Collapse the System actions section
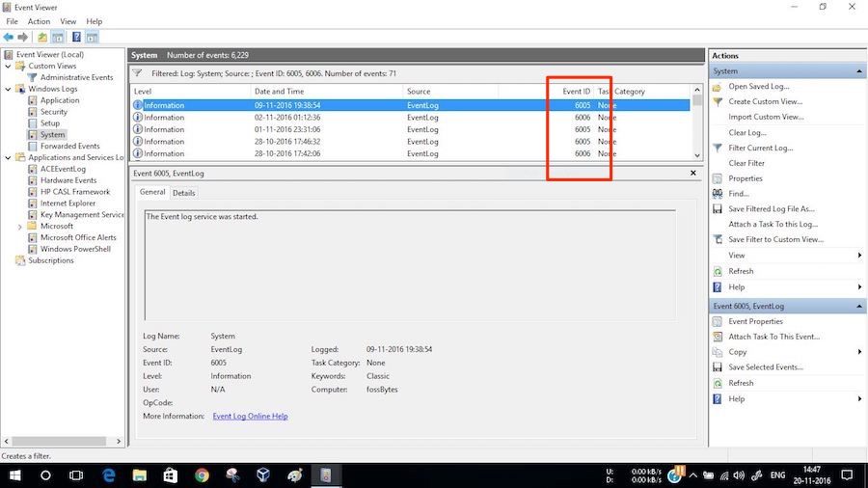Screen dimensions: 868x488 (x=859, y=71)
